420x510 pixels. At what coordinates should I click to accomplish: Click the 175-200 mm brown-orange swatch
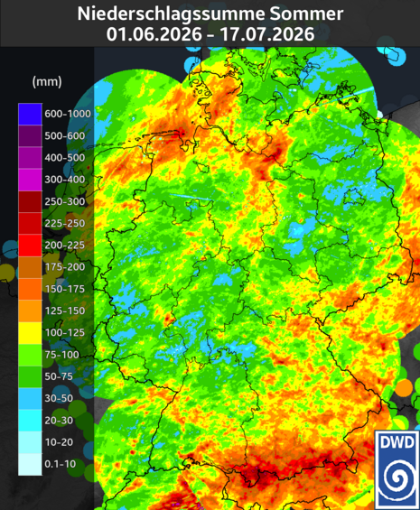pos(30,267)
